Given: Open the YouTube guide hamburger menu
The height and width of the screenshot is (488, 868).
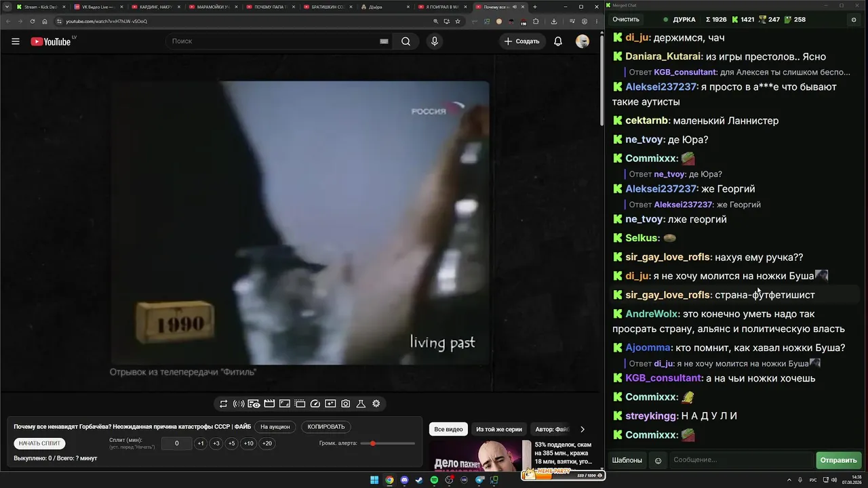Looking at the screenshot, I should [16, 41].
